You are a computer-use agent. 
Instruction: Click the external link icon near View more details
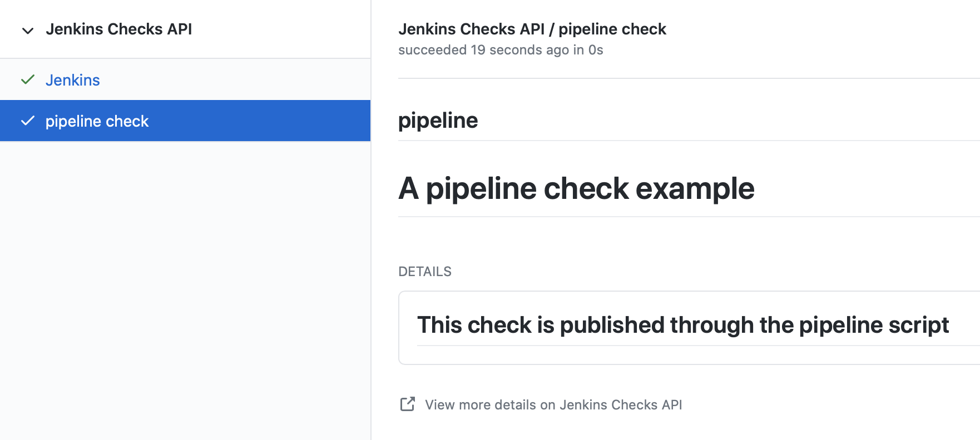(x=408, y=404)
